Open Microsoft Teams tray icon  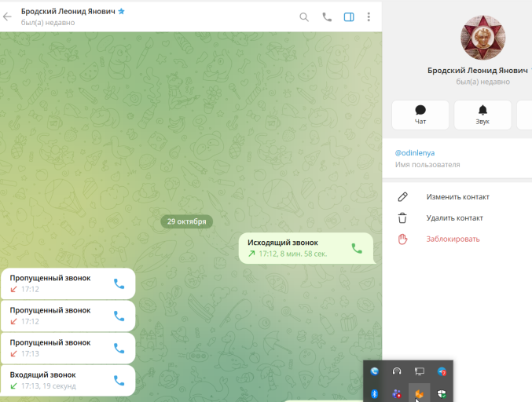point(397,393)
